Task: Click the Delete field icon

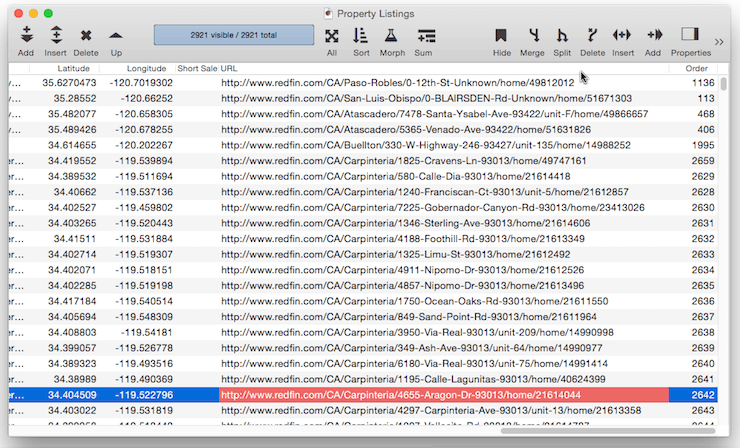Action: [x=592, y=35]
